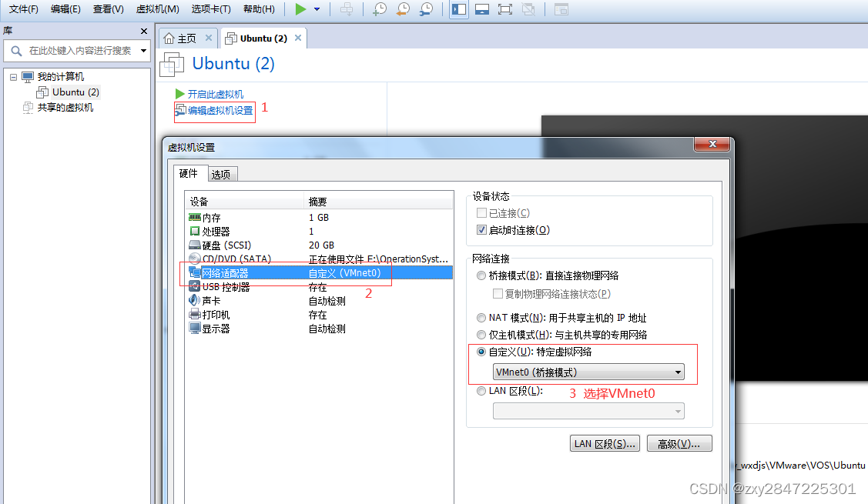868x504 pixels.
Task: Select Ubuntu (2) in the library tree
Action: 75,92
